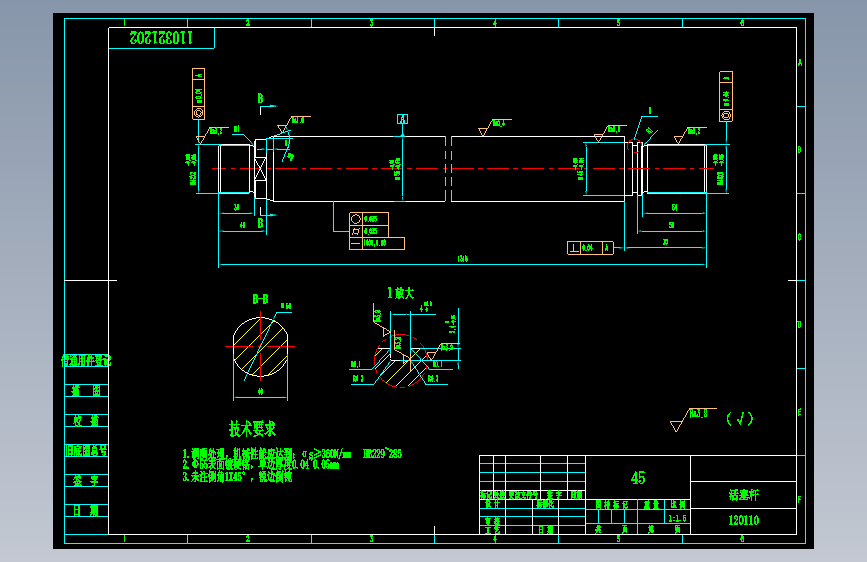
Task: Click the 工艺 row label in title block
Action: (x=492, y=530)
